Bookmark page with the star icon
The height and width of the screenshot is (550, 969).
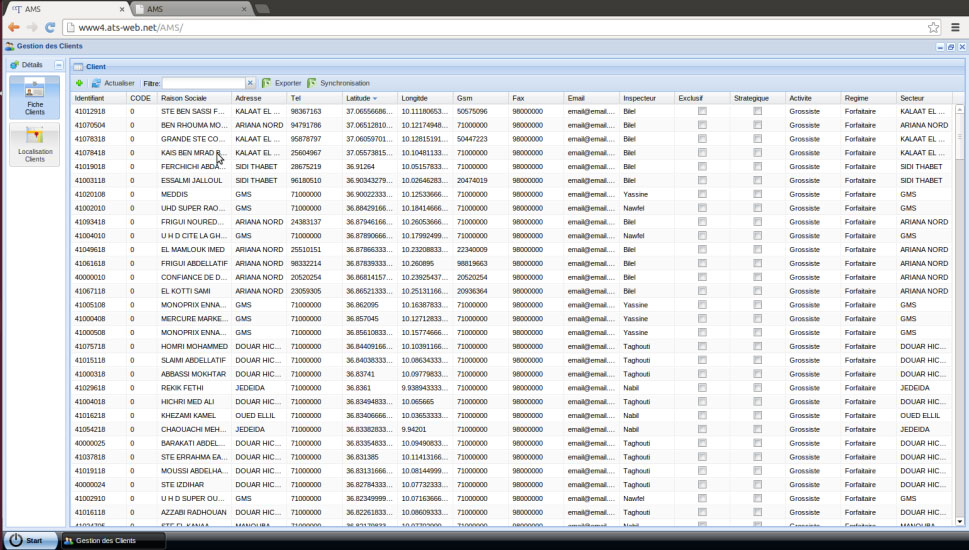(x=933, y=27)
